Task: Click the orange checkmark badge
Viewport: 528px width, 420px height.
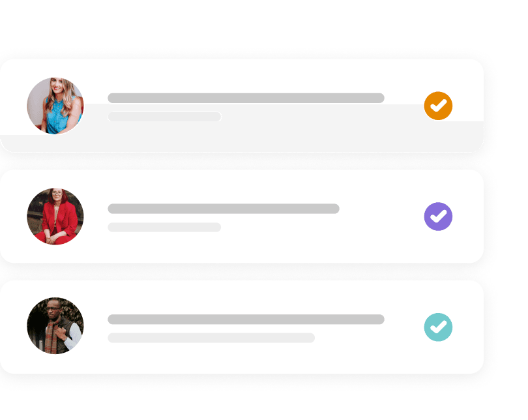Action: tap(438, 106)
